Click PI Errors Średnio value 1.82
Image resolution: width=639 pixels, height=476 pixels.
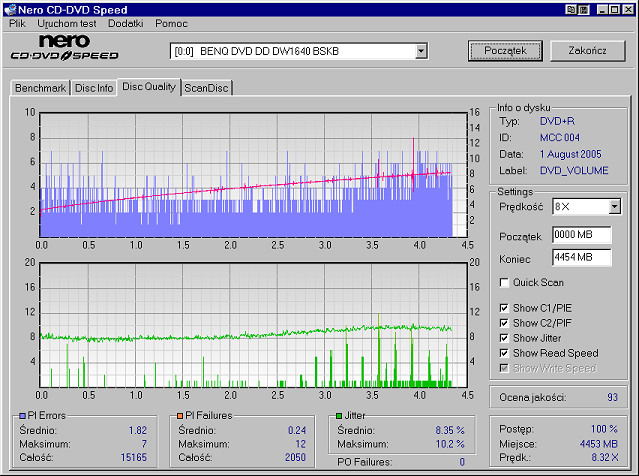click(x=138, y=431)
